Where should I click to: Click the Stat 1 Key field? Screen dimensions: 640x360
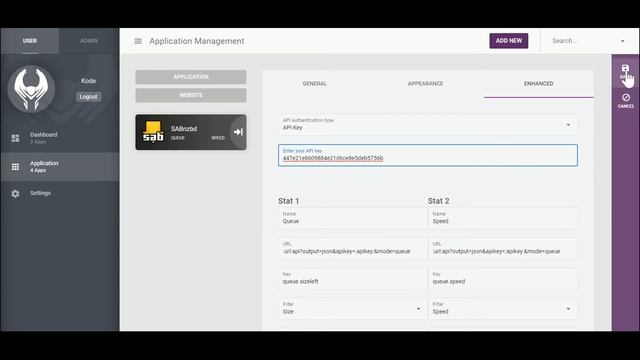click(x=352, y=278)
